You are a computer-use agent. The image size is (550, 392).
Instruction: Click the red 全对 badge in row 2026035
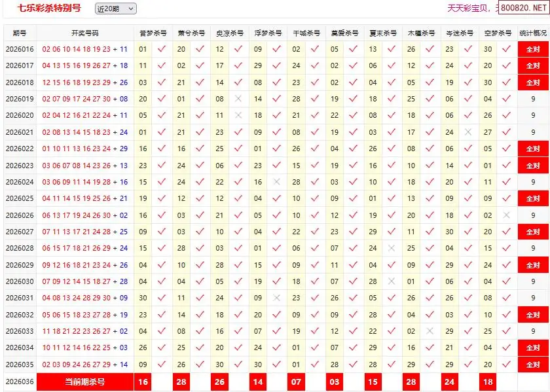[533, 365]
